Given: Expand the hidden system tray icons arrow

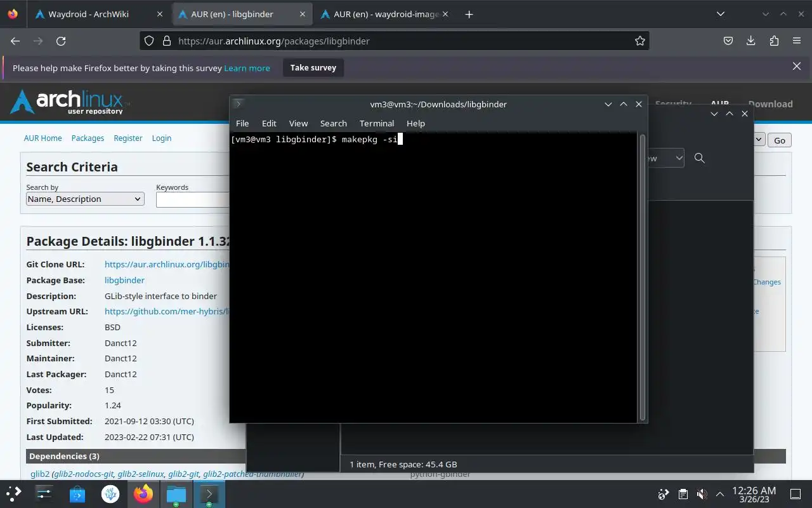Looking at the screenshot, I should (720, 494).
